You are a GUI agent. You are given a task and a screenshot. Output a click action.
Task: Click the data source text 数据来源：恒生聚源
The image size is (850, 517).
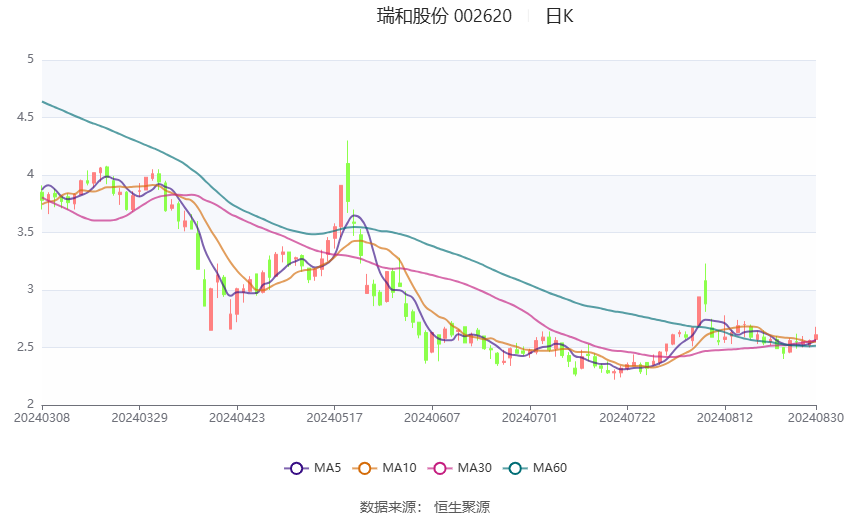pyautogui.click(x=425, y=507)
